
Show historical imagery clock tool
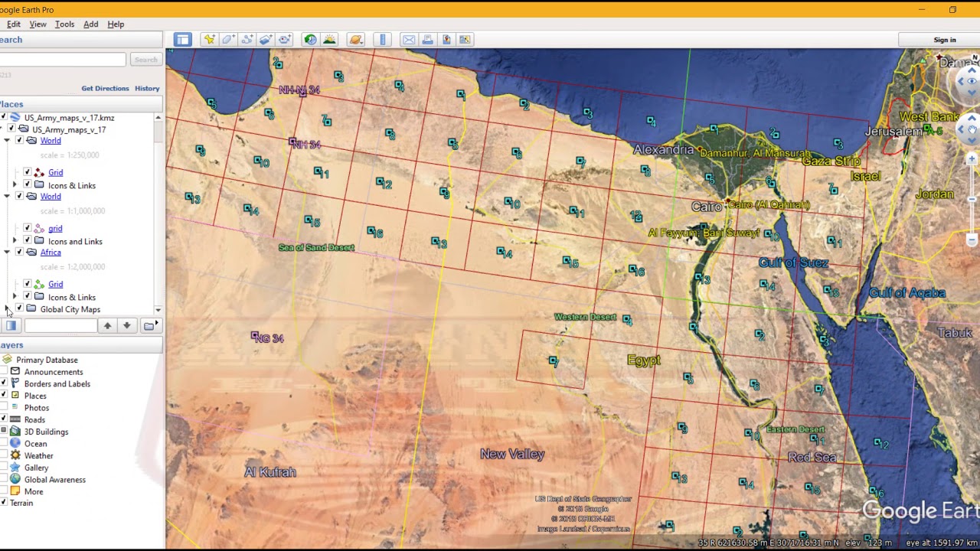click(x=310, y=40)
